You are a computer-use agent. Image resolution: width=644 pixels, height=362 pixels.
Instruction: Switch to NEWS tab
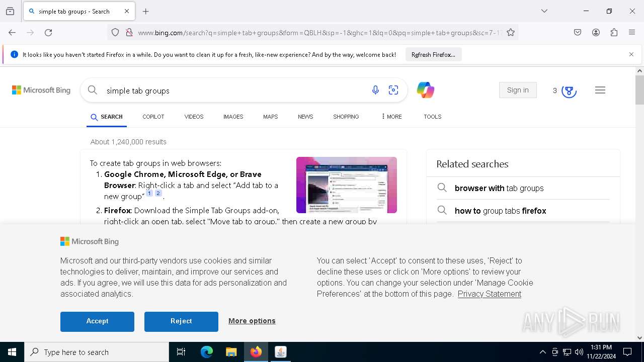coord(305,117)
